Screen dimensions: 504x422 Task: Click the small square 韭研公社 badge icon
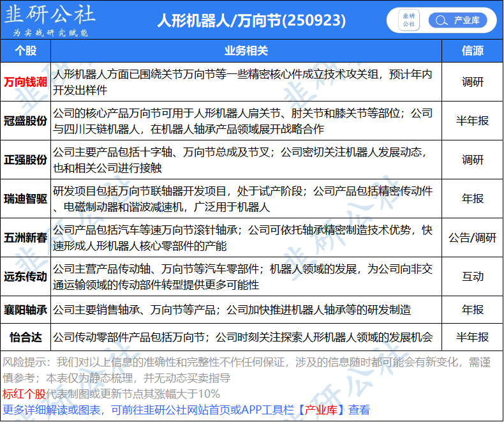(408, 20)
